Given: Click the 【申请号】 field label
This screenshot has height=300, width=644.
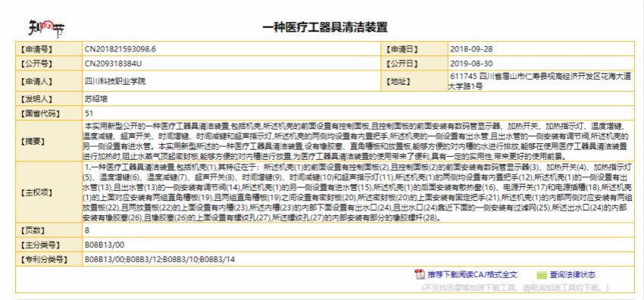Looking at the screenshot, I should click(37, 49).
